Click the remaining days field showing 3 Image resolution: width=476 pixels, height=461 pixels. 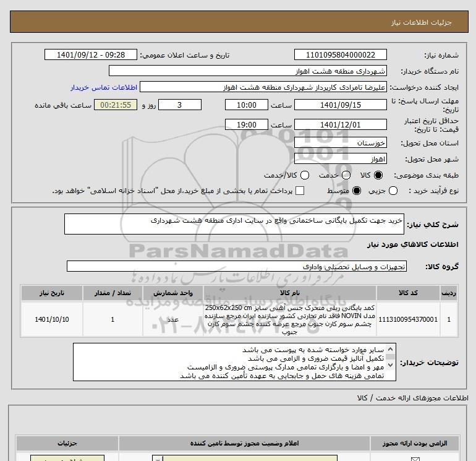180,105
